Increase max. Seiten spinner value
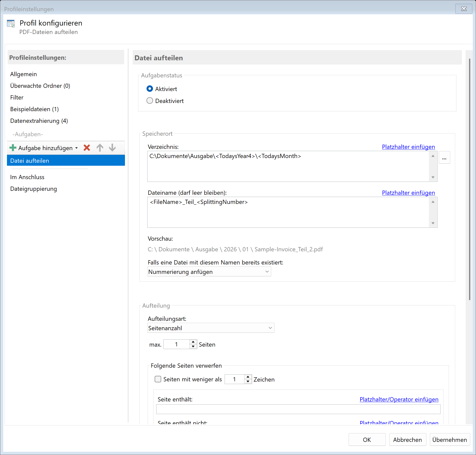 (x=193, y=342)
